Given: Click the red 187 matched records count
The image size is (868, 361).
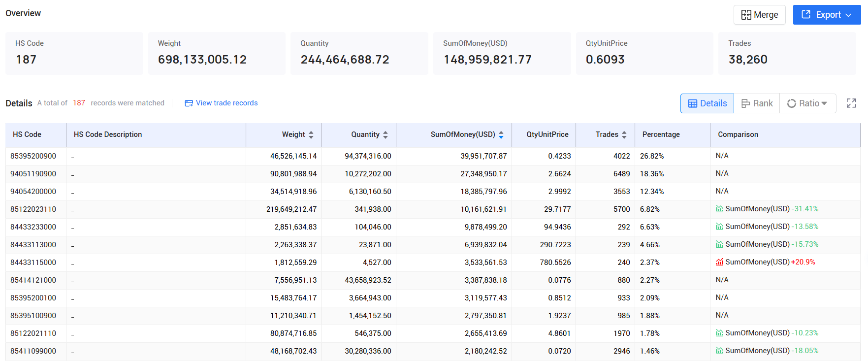Looking at the screenshot, I should click(79, 103).
